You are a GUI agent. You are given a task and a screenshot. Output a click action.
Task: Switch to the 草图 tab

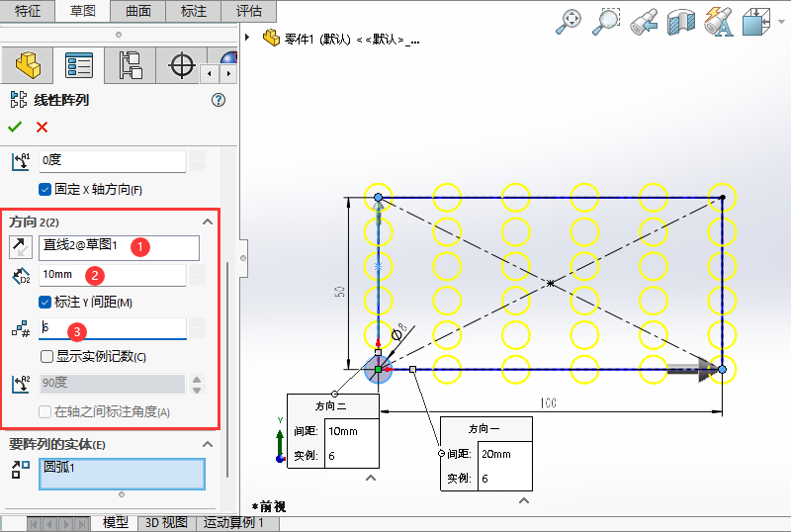pyautogui.click(x=83, y=11)
